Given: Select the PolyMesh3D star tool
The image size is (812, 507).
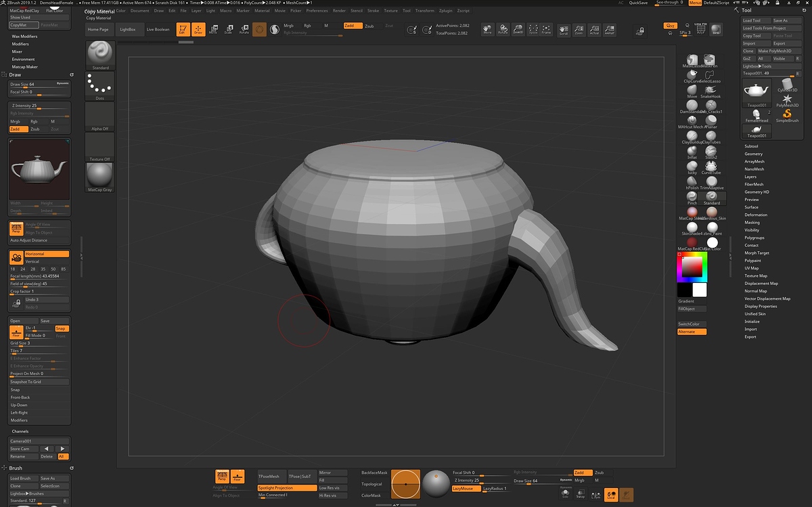Looking at the screenshot, I should [788, 100].
